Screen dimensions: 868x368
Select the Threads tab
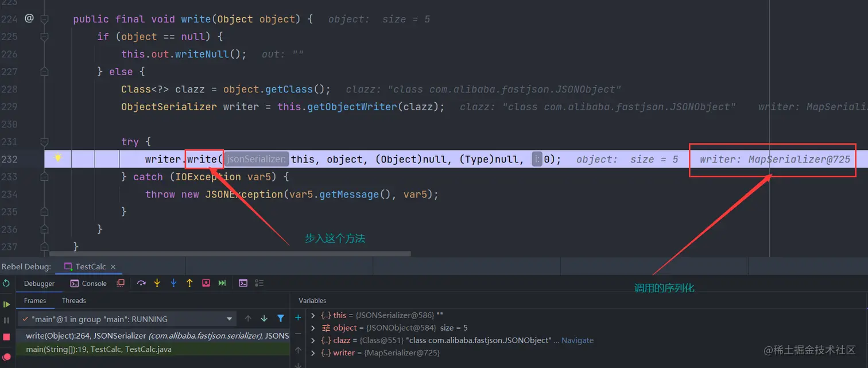point(74,300)
